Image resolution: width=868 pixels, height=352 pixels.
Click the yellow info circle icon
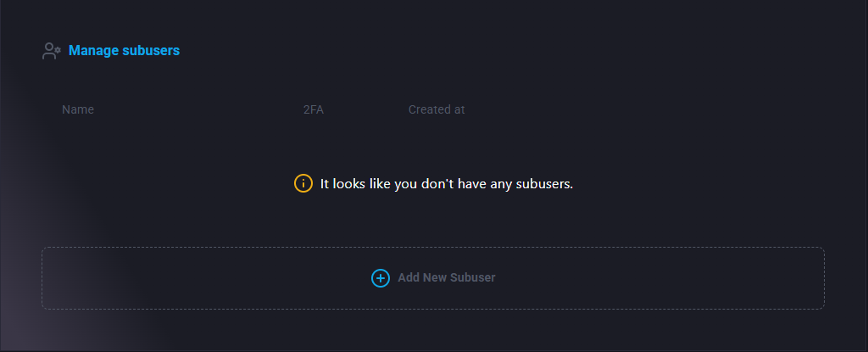click(x=303, y=183)
